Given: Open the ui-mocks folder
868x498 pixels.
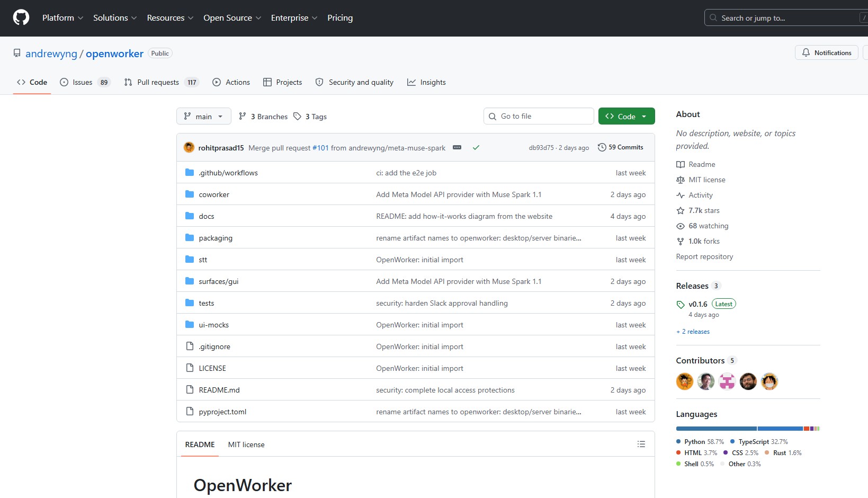Looking at the screenshot, I should coord(214,325).
